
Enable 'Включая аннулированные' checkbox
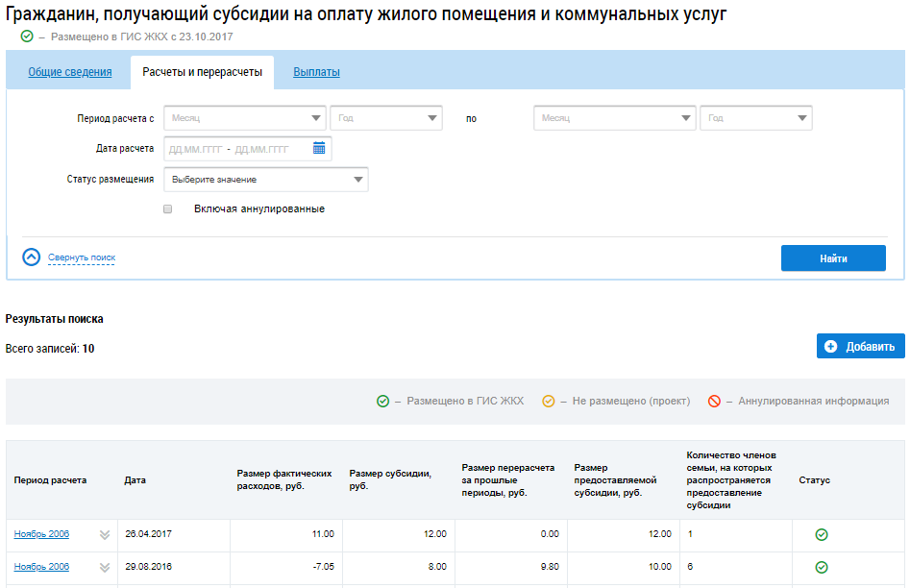168,208
